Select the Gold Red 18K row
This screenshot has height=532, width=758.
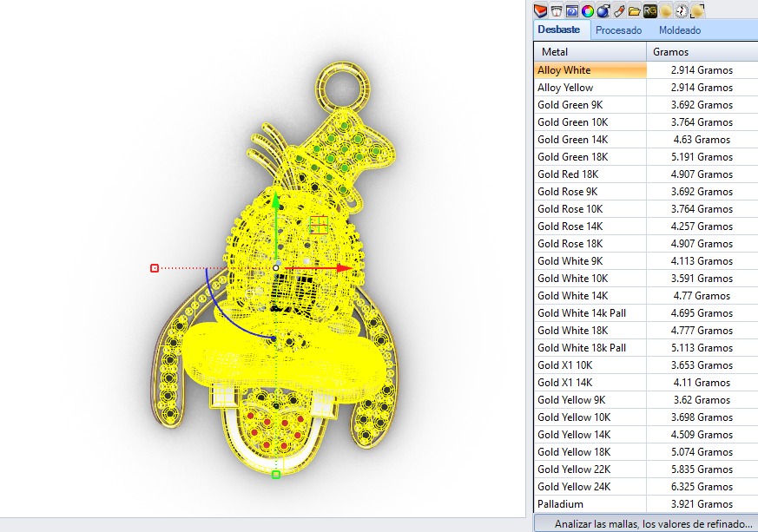[646, 174]
